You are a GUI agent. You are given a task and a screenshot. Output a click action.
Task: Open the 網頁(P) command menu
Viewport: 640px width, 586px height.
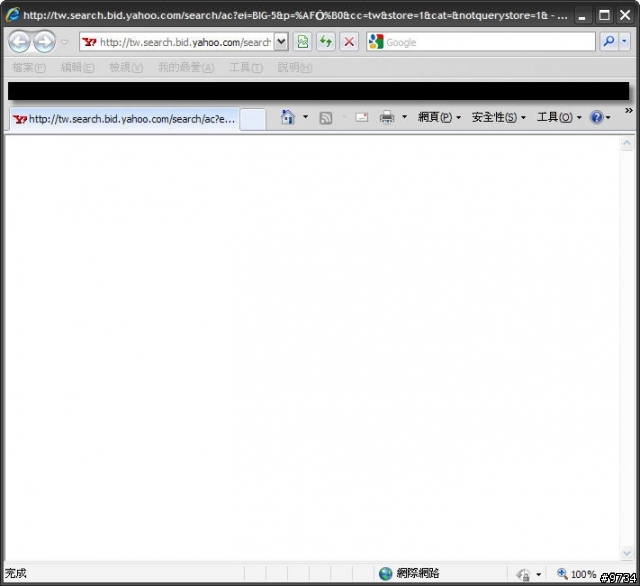[x=439, y=118]
